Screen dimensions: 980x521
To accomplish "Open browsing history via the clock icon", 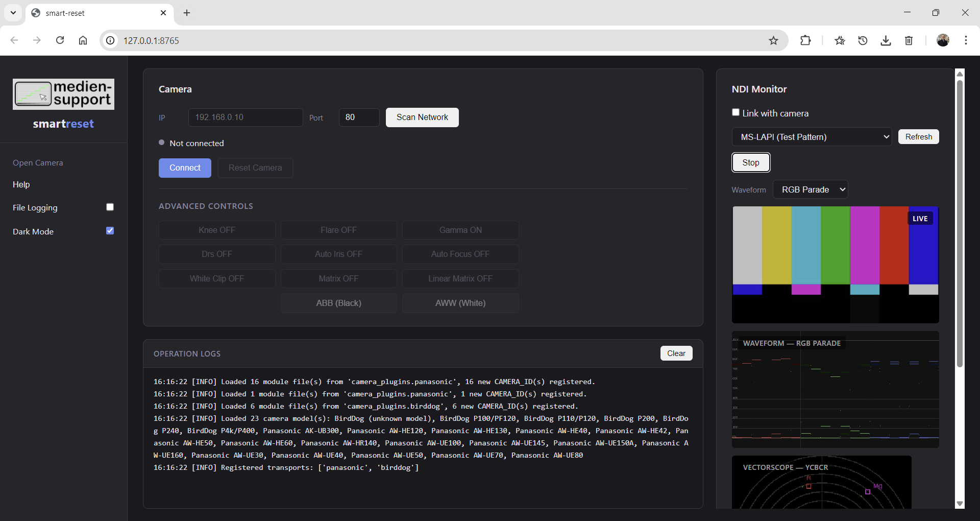I will 863,40.
